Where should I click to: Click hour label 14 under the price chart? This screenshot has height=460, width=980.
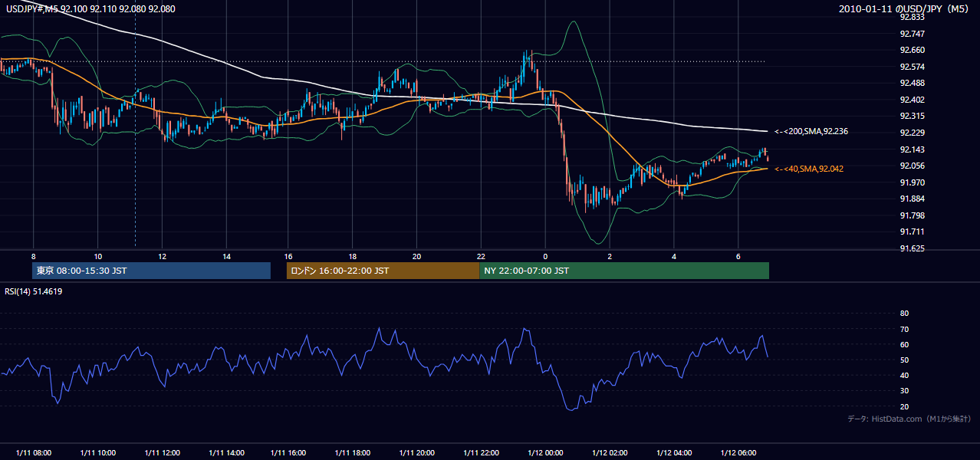[x=226, y=256]
